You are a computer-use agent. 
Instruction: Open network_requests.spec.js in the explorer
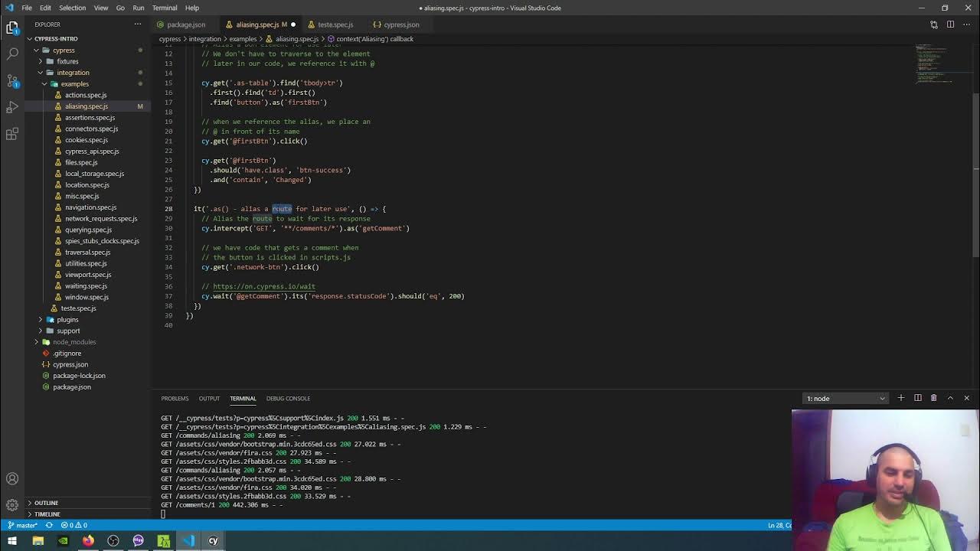point(101,219)
